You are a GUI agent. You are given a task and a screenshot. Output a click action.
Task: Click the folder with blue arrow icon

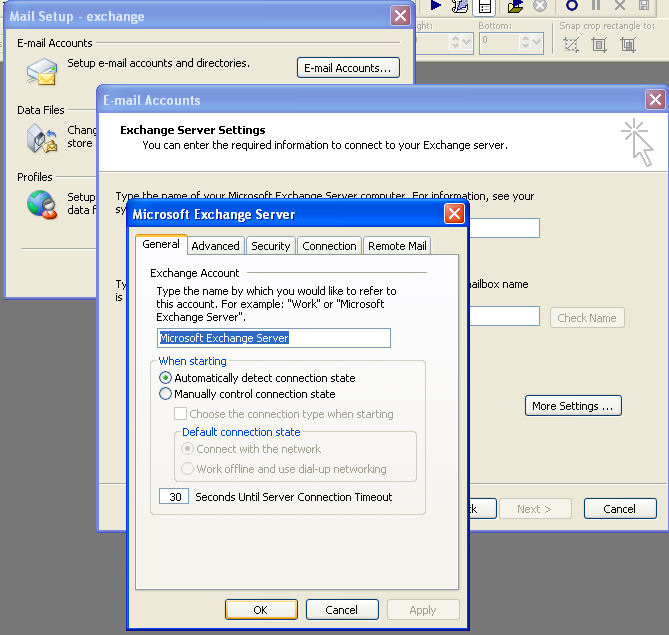click(515, 6)
